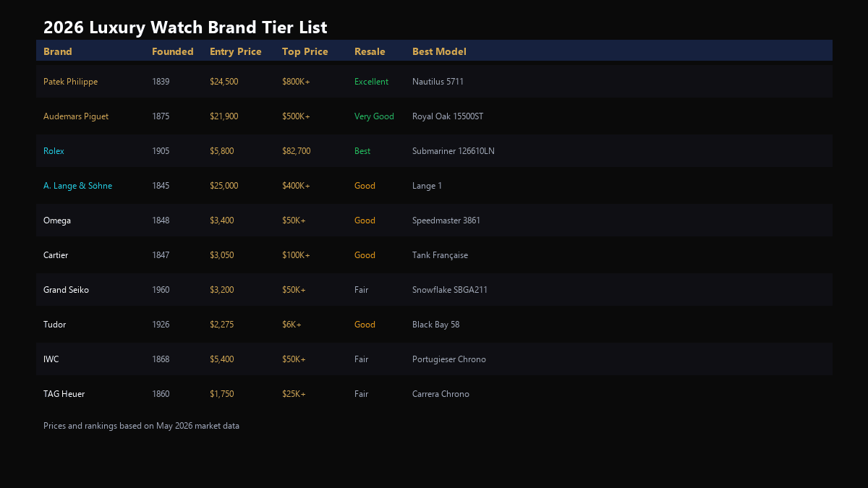The width and height of the screenshot is (868, 488).
Task: Select the Cartier brand name
Action: [56, 255]
